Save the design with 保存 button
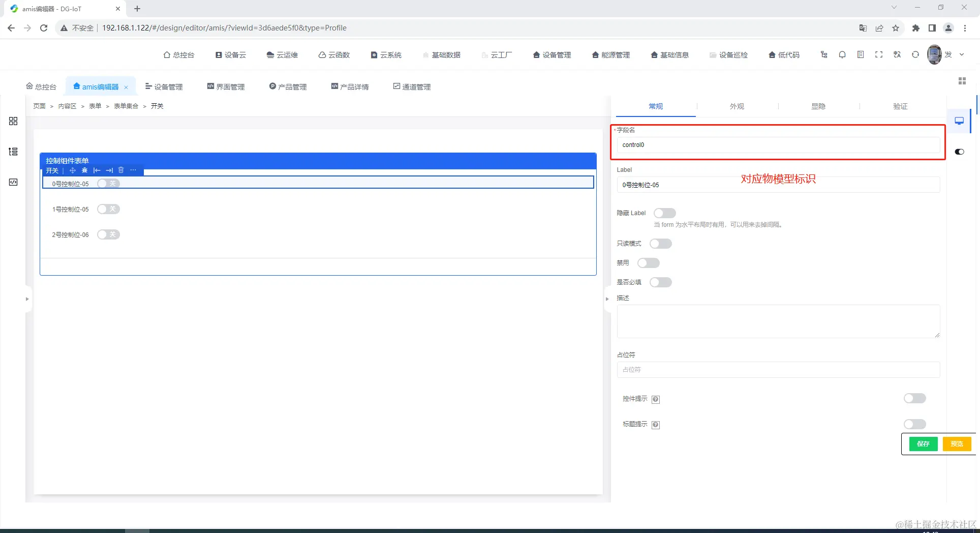 tap(923, 444)
